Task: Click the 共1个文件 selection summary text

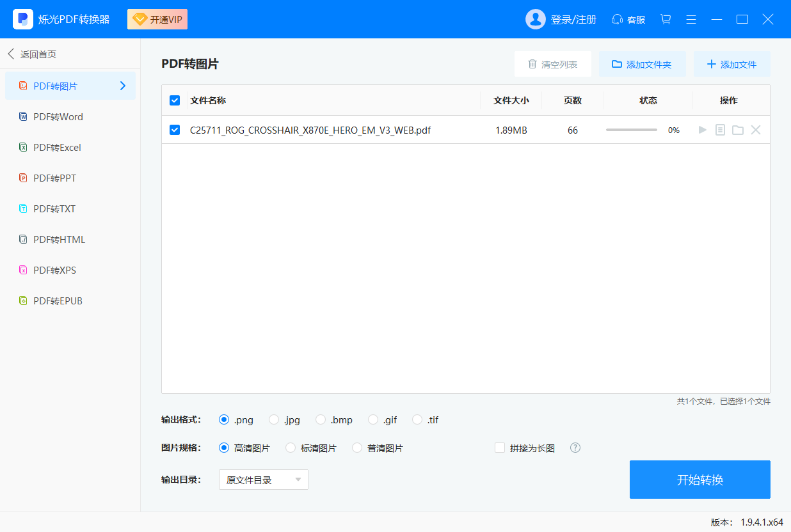Action: coord(724,402)
